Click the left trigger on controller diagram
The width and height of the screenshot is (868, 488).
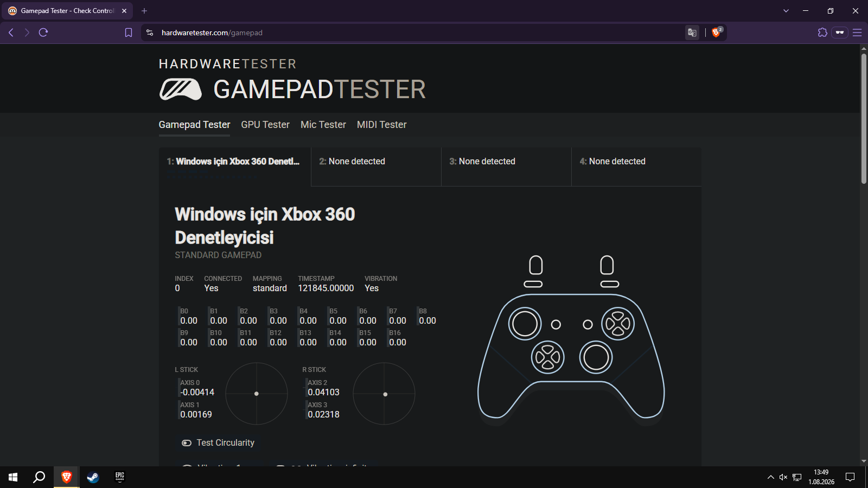coord(536,265)
